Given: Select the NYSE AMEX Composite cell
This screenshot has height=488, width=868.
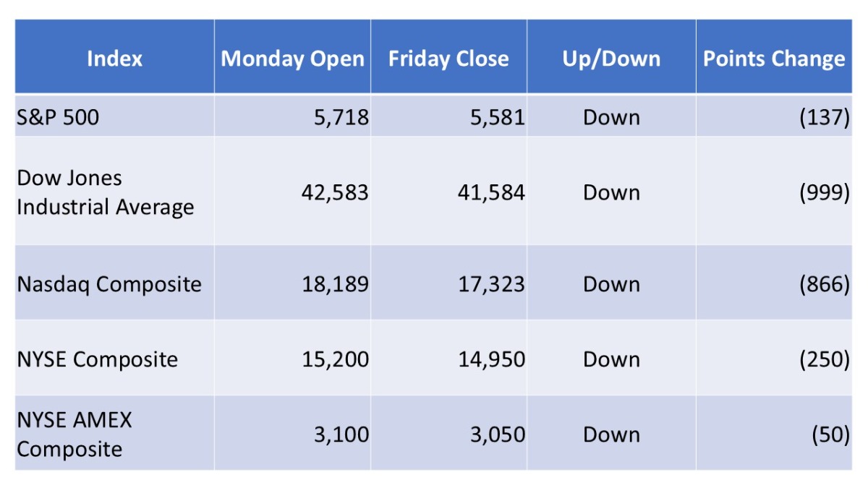Looking at the screenshot, I should tap(75, 435).
